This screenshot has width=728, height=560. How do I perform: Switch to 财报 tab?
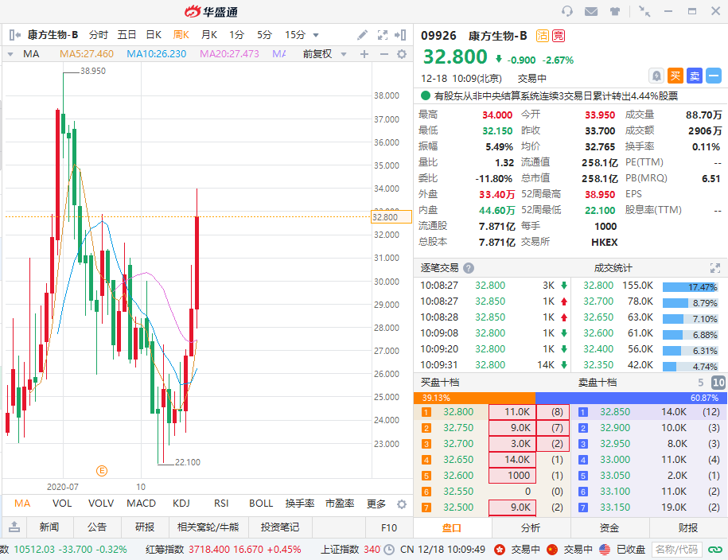tap(688, 528)
